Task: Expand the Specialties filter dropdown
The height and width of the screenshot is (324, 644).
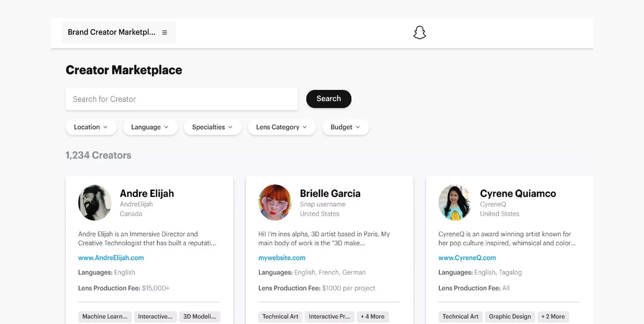Action: tap(212, 127)
